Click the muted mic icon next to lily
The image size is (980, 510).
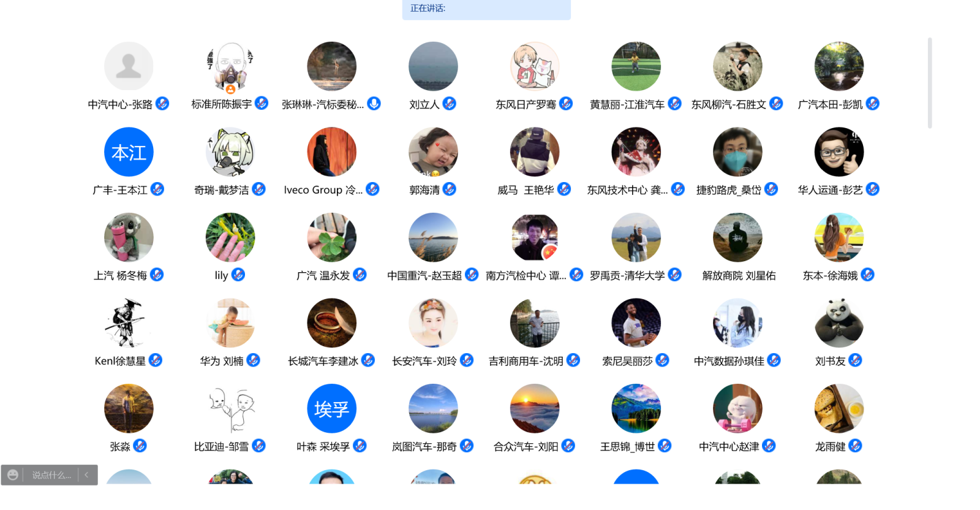[x=238, y=275]
